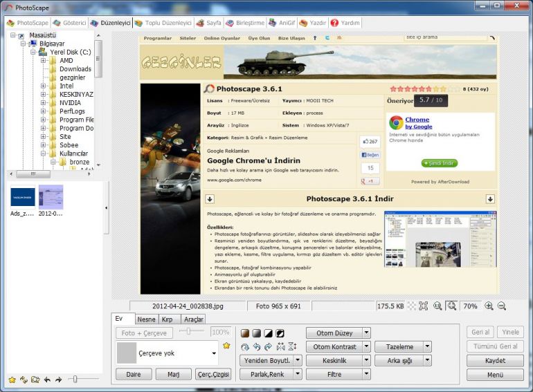Expand the AMD folder

(43, 60)
